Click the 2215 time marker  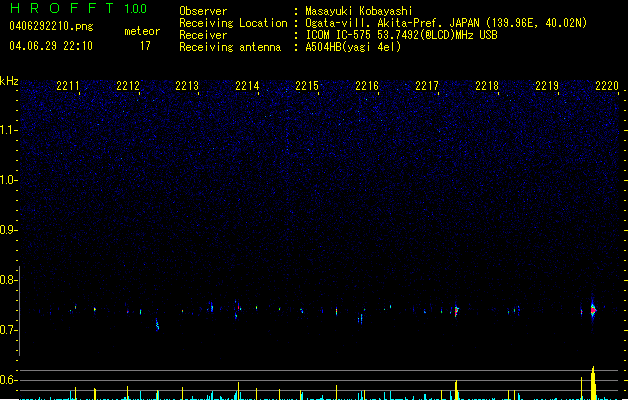coord(307,86)
